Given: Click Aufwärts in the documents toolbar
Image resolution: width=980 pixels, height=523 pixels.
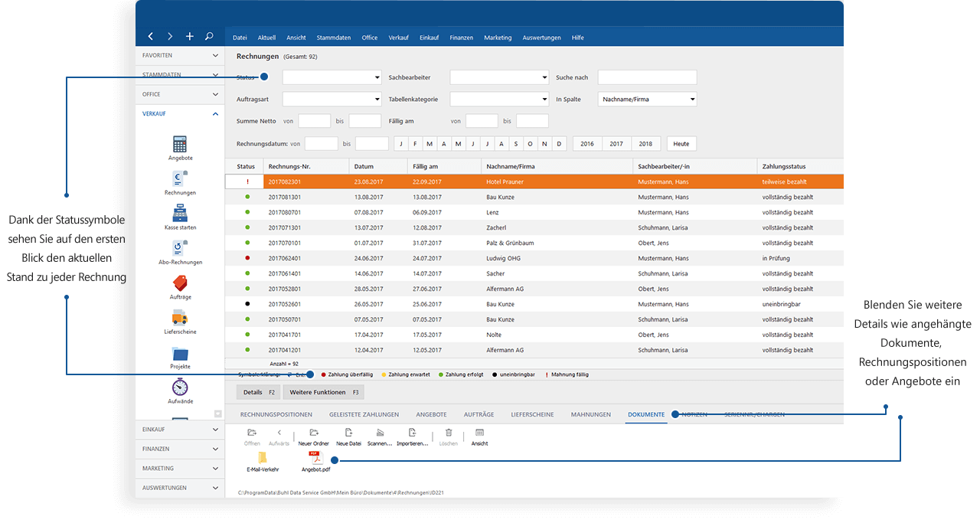Looking at the screenshot, I should (x=279, y=437).
